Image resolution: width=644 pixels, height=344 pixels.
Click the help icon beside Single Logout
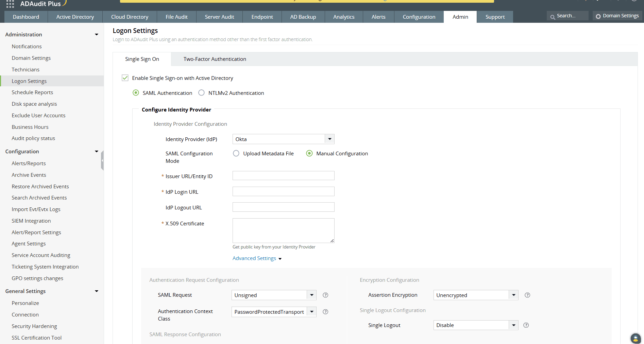coord(526,325)
